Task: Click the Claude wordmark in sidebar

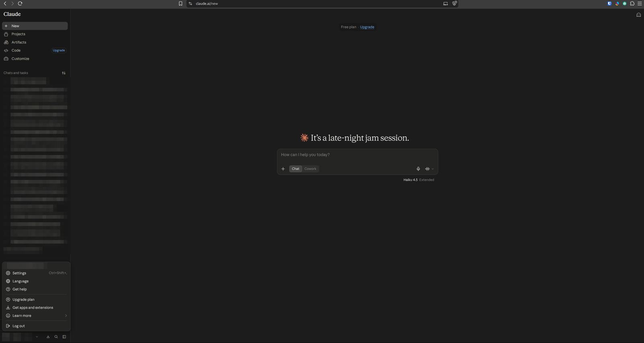Action: click(12, 14)
